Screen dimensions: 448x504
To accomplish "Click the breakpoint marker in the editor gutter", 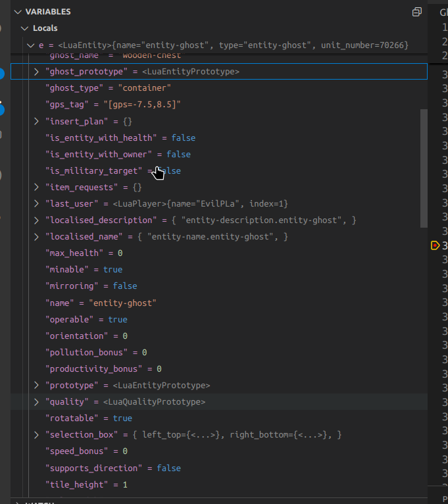I will click(x=435, y=245).
